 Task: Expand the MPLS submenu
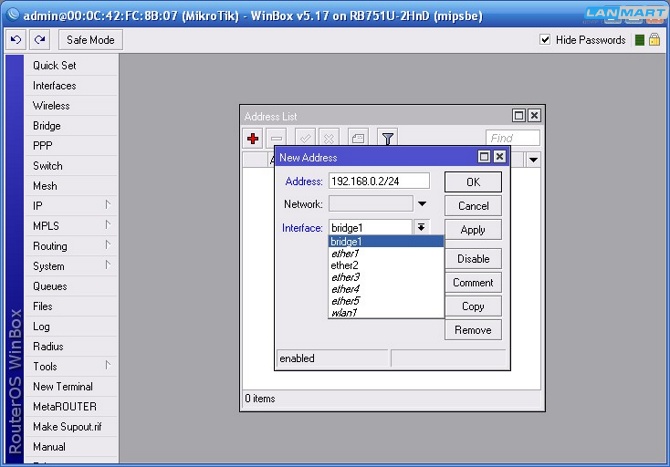71,226
